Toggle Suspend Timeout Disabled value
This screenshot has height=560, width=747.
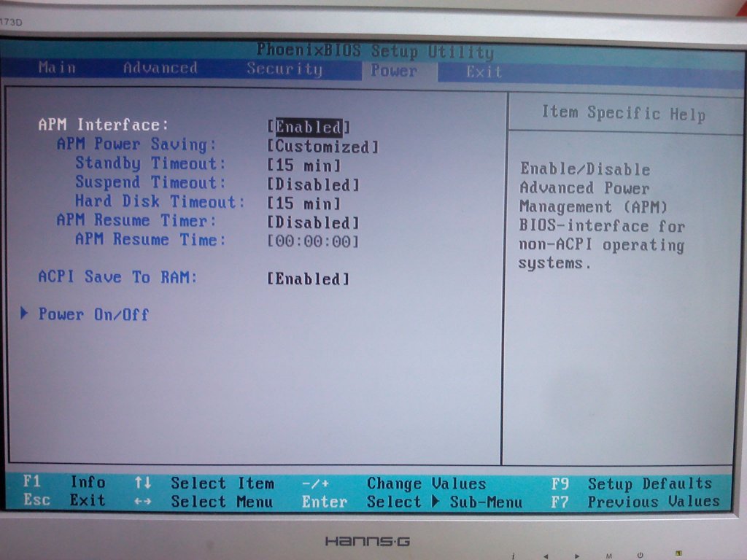[x=313, y=184]
